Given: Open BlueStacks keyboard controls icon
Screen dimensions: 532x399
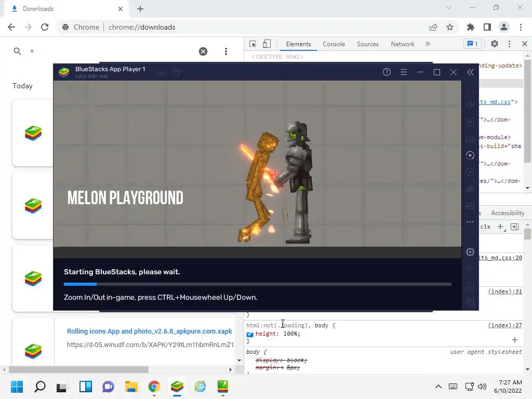Looking at the screenshot, I should click(x=470, y=139).
